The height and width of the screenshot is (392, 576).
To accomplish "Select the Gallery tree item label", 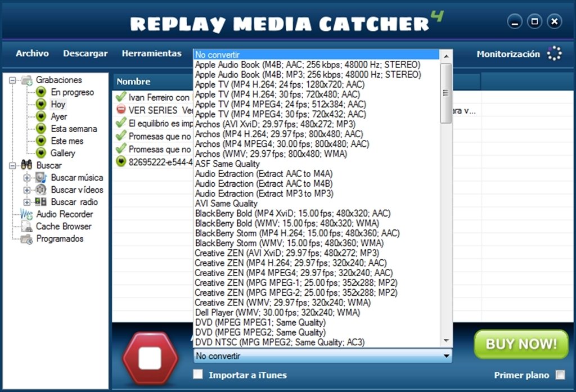I will pyautogui.click(x=63, y=153).
